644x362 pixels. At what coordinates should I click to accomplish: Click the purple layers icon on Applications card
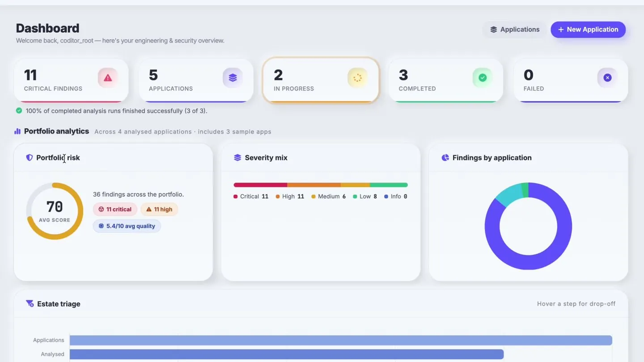point(233,78)
